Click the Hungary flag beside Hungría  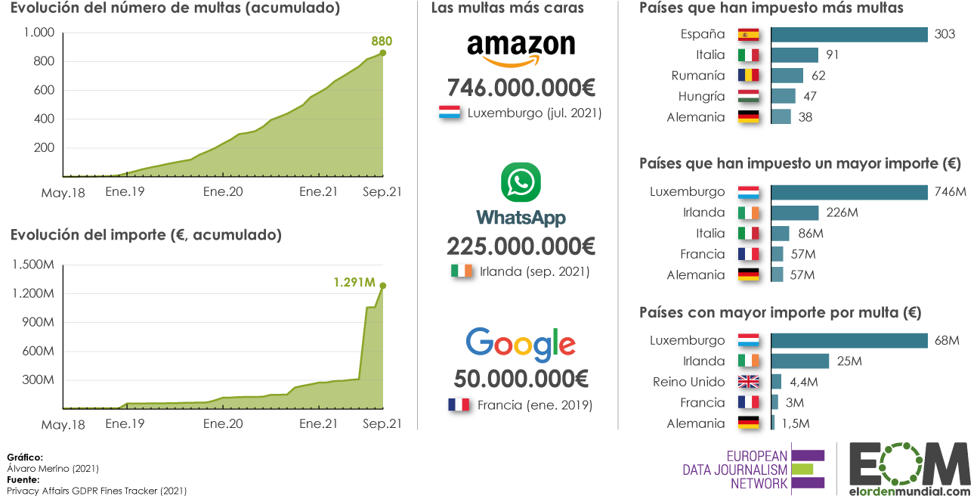[748, 96]
